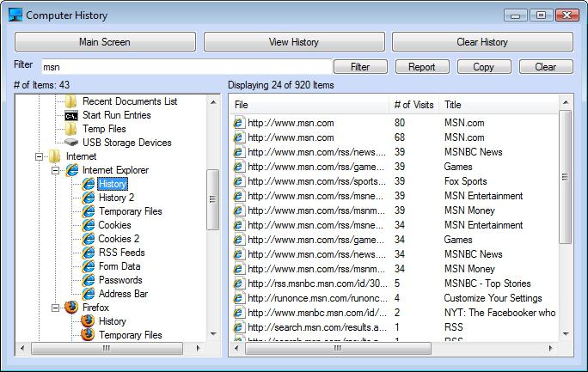
Task: Generate a Report
Action: pyautogui.click(x=422, y=67)
